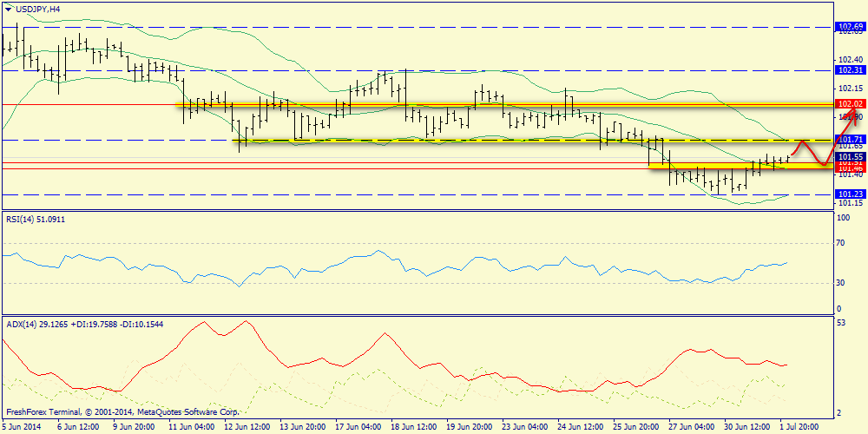Click the 12 Jun 12:00 time label

(247, 427)
